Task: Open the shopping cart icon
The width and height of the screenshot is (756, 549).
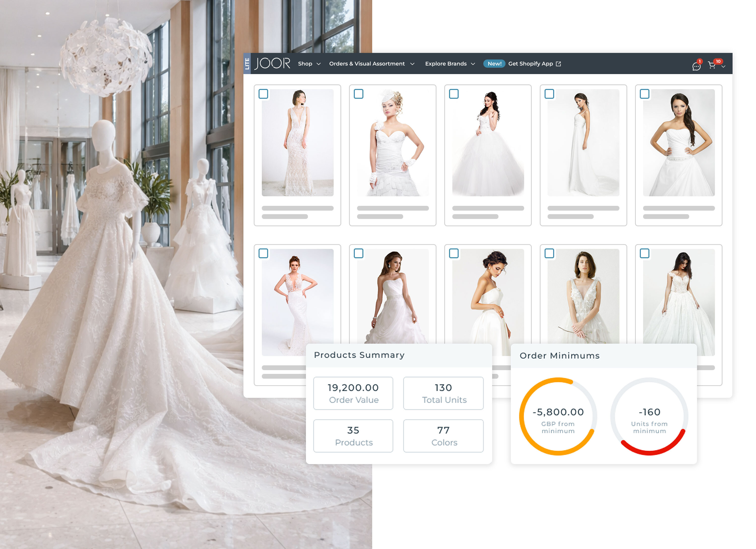Action: click(711, 66)
